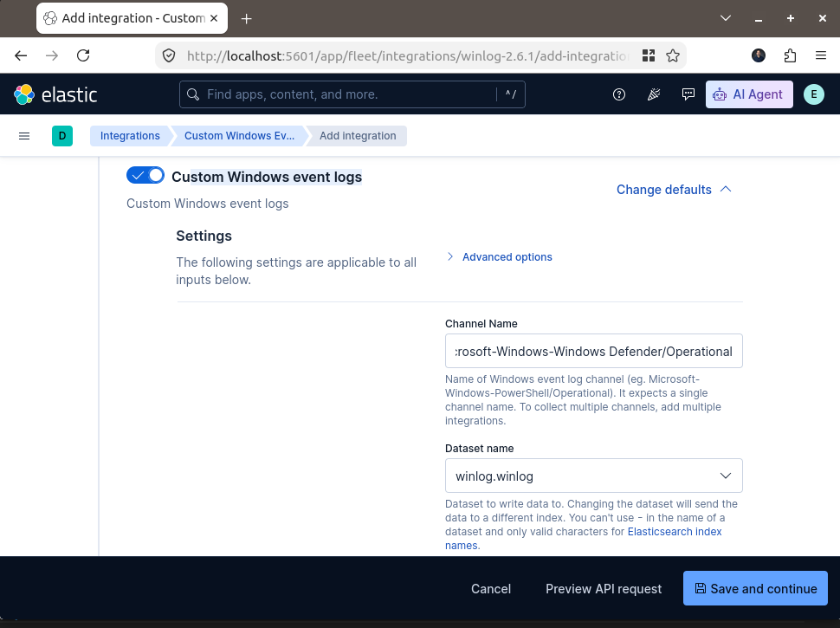Click the Channel Name label
This screenshot has width=840, height=628.
pos(481,324)
